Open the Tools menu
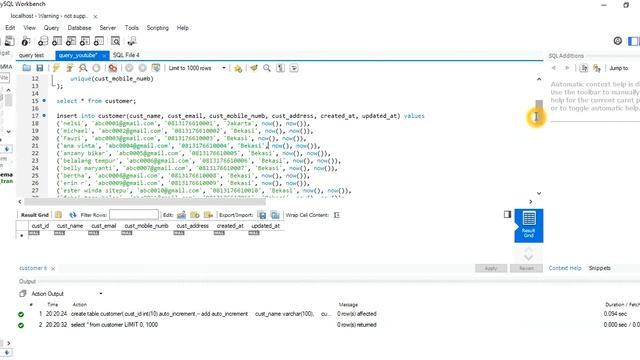640x360 pixels. (131, 28)
